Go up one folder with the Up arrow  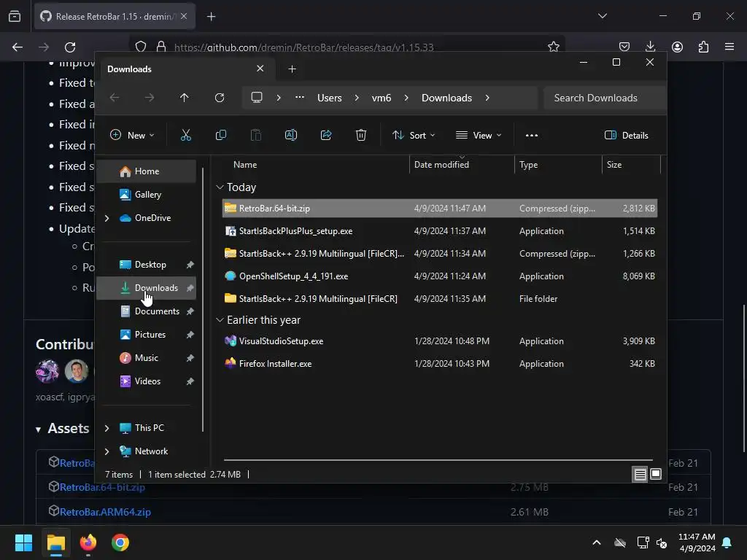pos(185,98)
